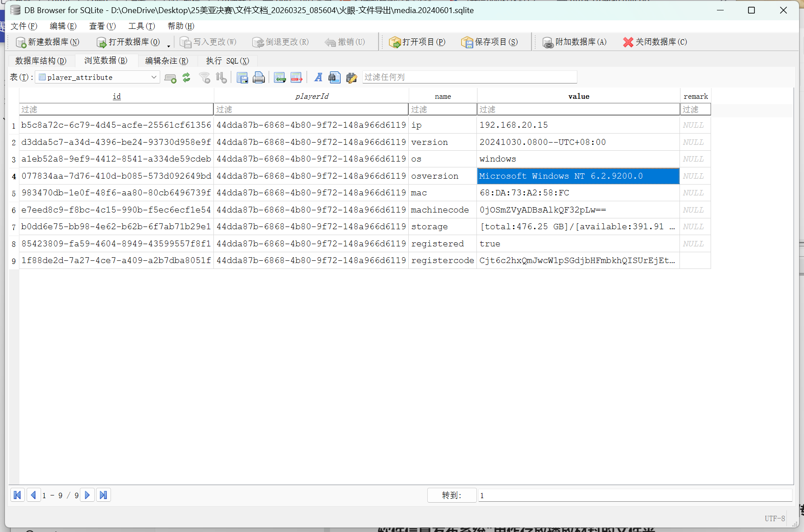Select the id cell b5c8a72c-6c79-4d45-acfe-25561cf61356
The height and width of the screenshot is (532, 804).
[116, 125]
